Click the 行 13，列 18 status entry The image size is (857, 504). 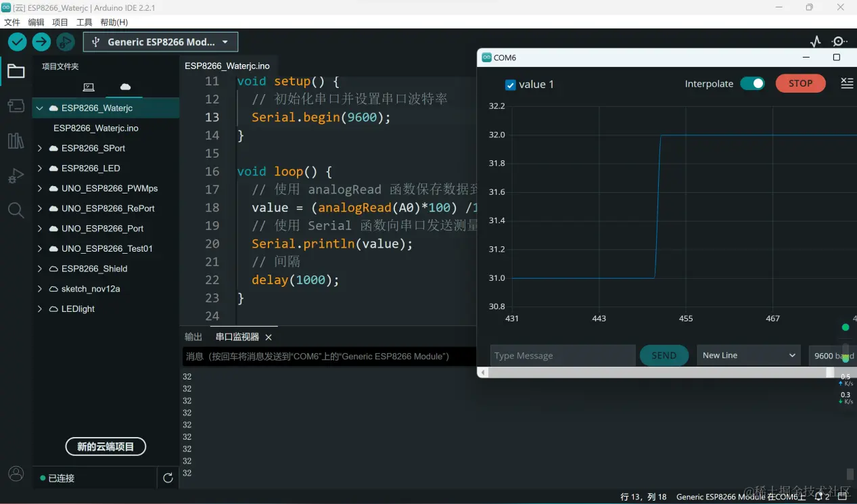pos(644,497)
